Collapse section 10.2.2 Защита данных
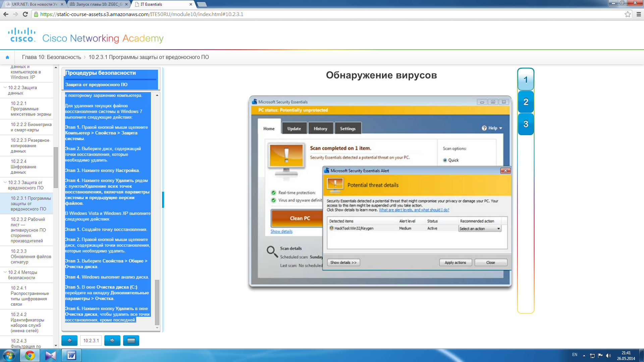644x362 pixels. [x=5, y=87]
